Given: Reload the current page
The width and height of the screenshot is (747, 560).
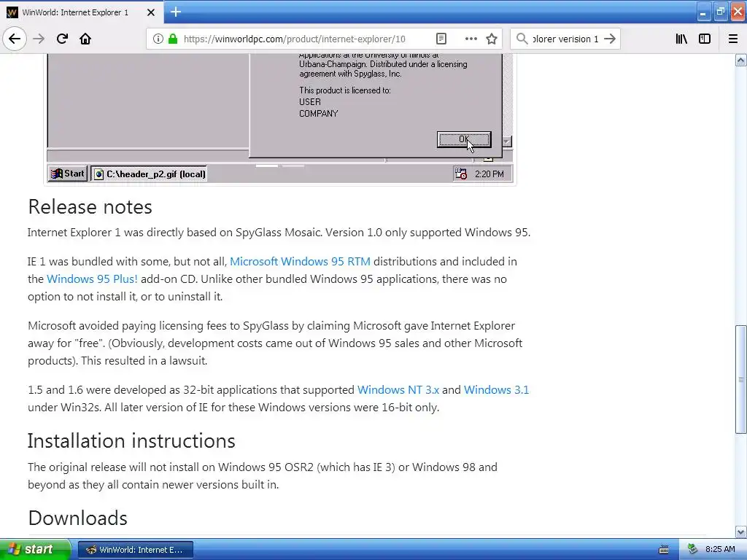Looking at the screenshot, I should coord(62,39).
